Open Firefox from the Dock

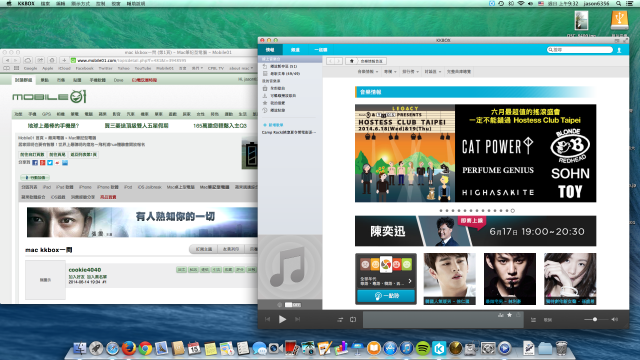129,348
